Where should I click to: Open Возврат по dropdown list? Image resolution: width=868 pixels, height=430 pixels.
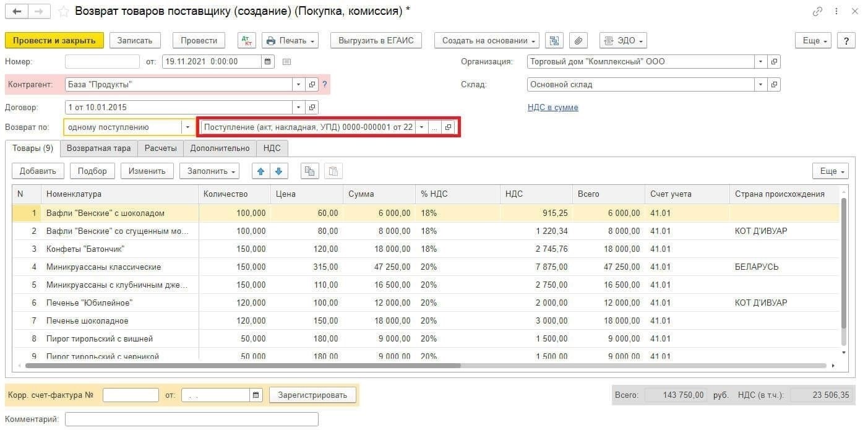click(187, 127)
